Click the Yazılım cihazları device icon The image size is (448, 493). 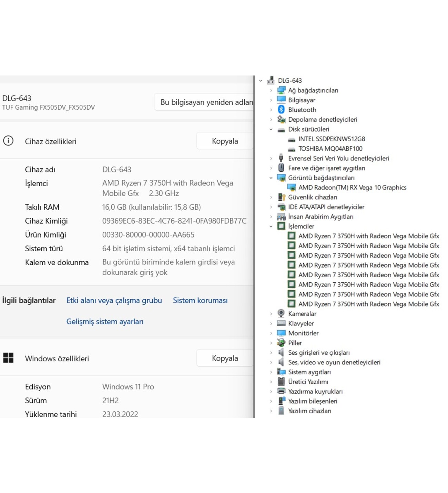[281, 411]
